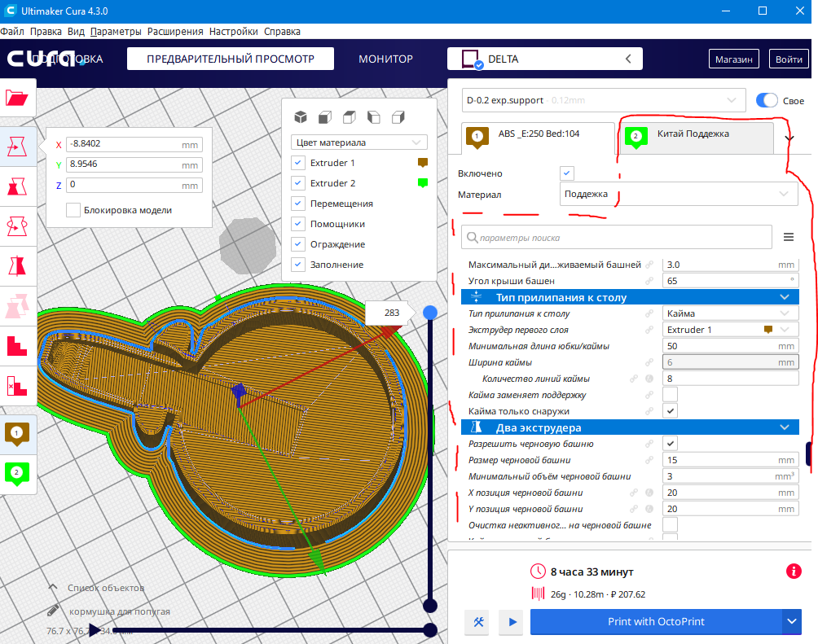
Task: Select the Китай Поддежка extruder tab
Action: tap(697, 138)
